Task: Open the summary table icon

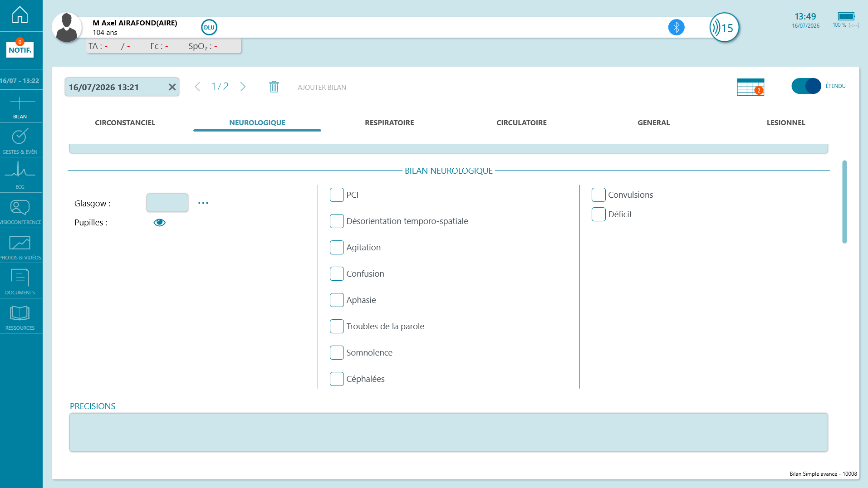Action: click(x=750, y=87)
